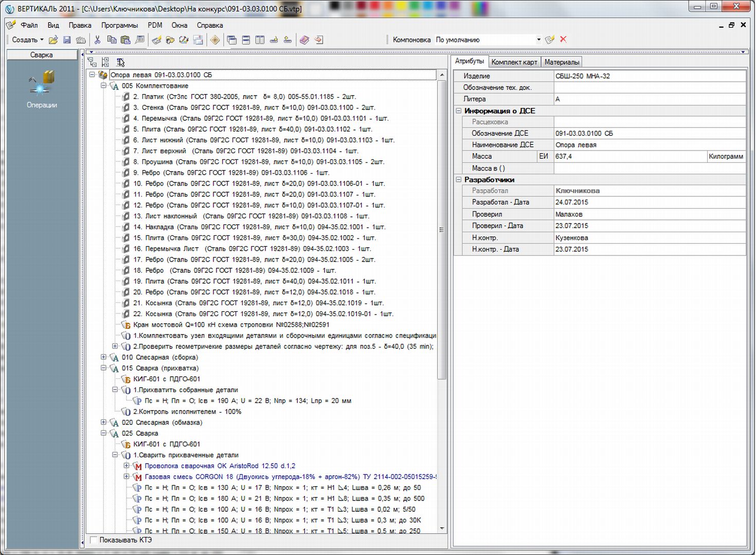Click the Paste clipboard toolbar icon

coord(125,40)
